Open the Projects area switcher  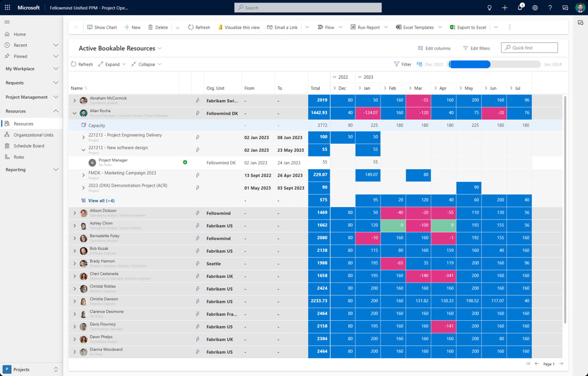point(31,369)
